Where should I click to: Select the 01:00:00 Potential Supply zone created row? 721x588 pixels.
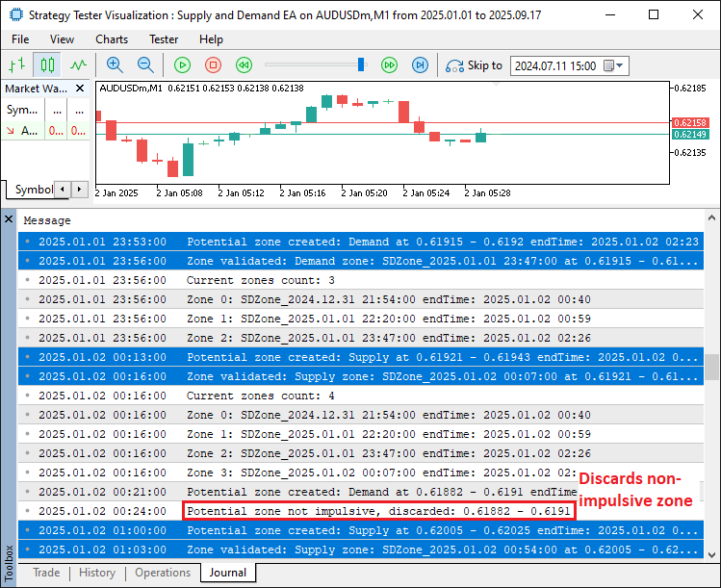(361, 530)
